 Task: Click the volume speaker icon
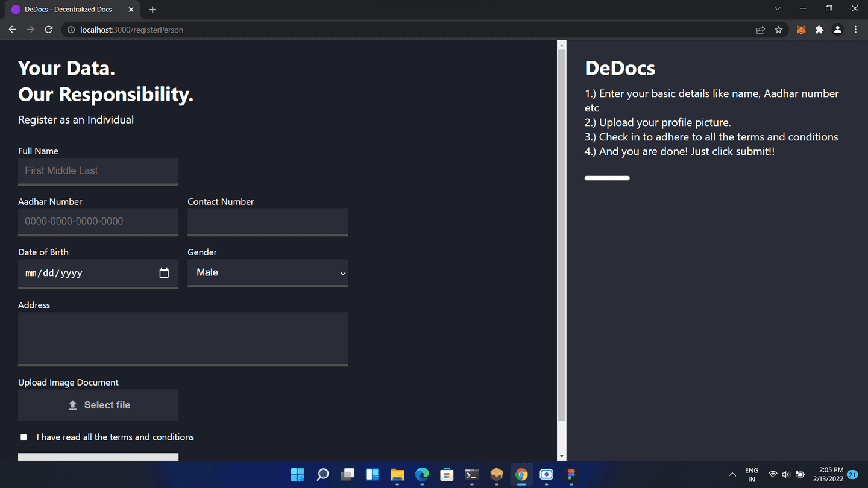coord(786,475)
